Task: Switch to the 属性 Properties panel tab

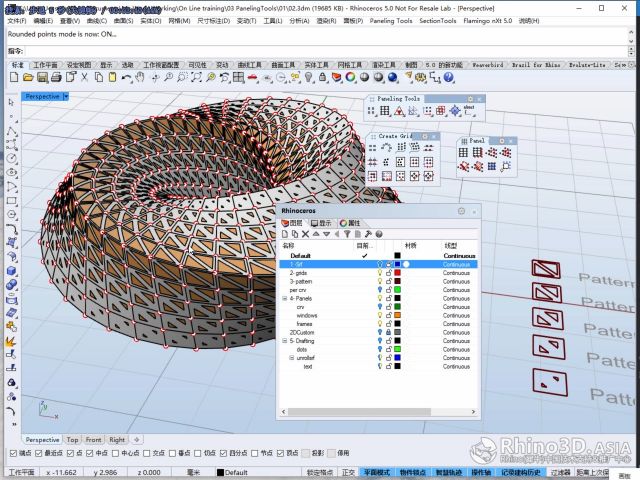Action: pos(350,223)
